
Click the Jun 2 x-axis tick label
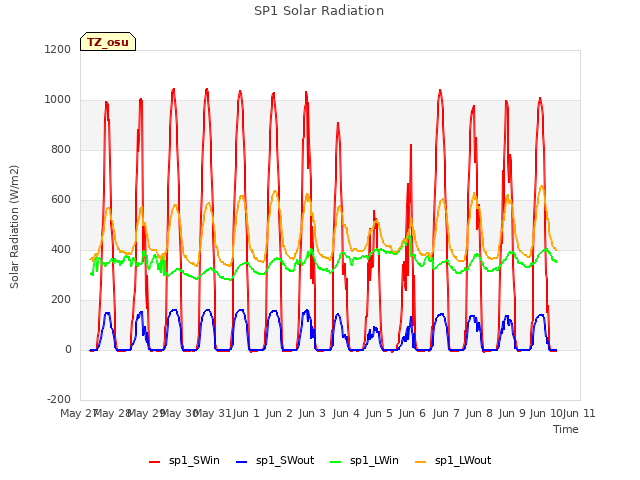click(279, 413)
